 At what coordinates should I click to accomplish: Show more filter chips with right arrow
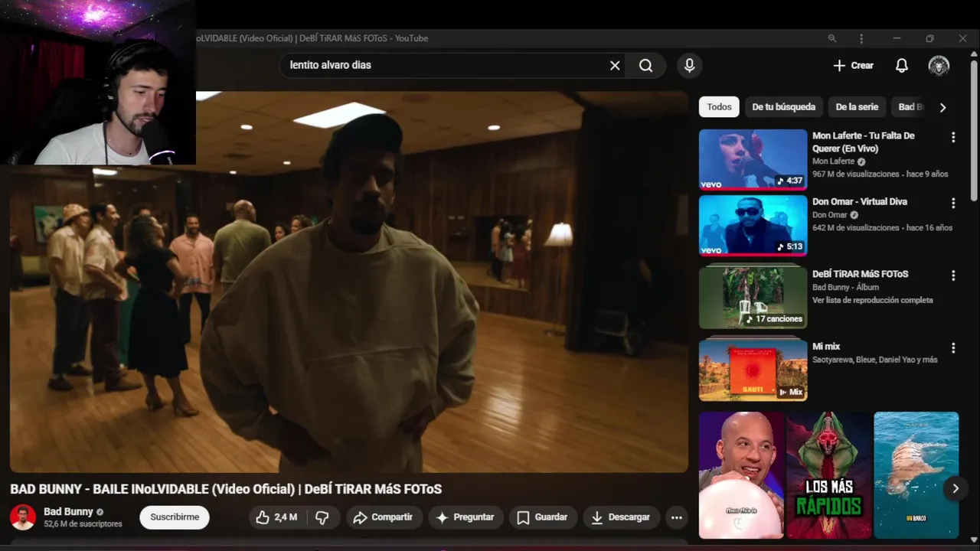pos(942,107)
